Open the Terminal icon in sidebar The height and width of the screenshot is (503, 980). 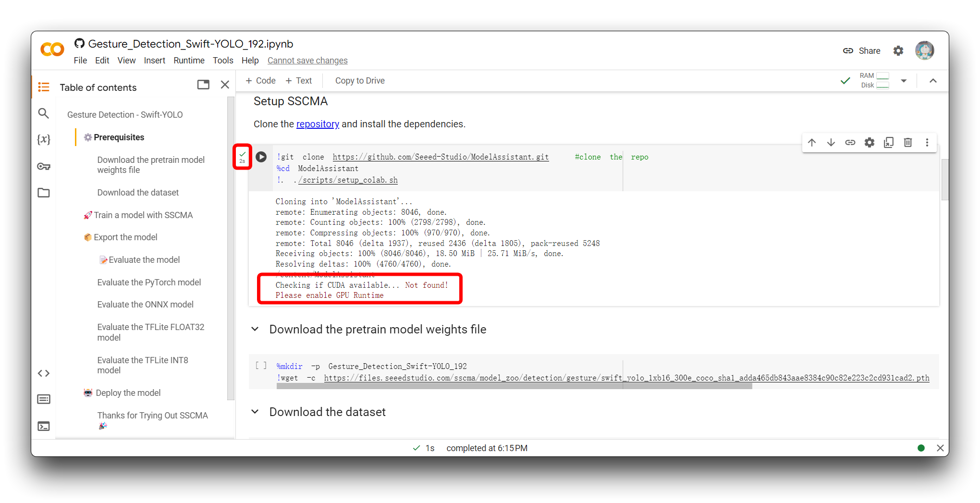tap(44, 426)
